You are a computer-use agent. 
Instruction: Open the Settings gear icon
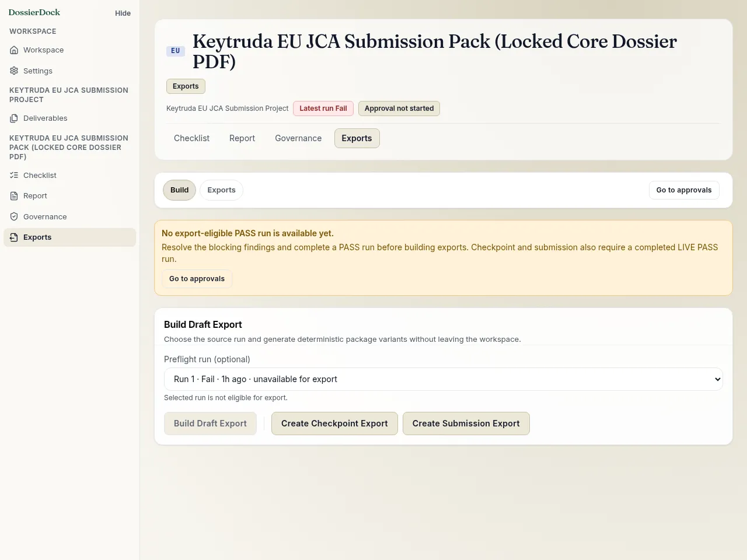(14, 71)
